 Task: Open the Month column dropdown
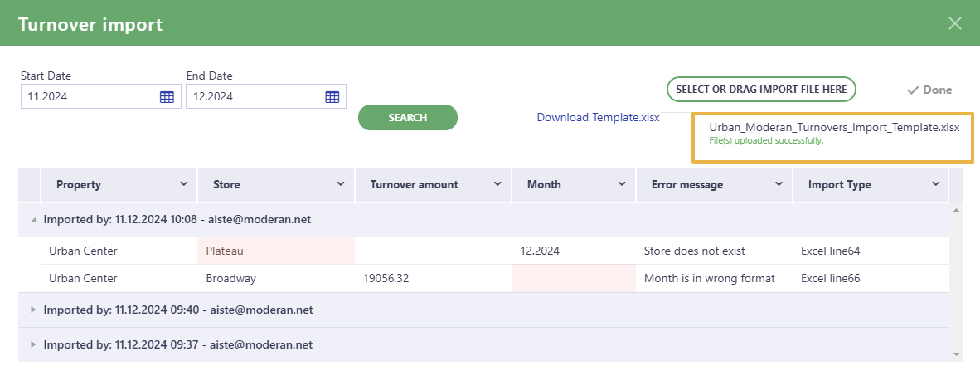622,184
